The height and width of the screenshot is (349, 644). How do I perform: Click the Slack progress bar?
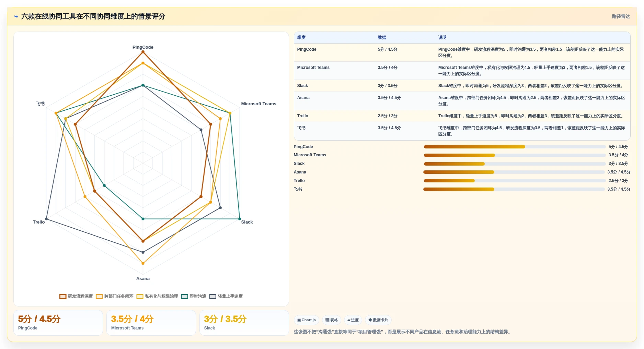coord(515,164)
